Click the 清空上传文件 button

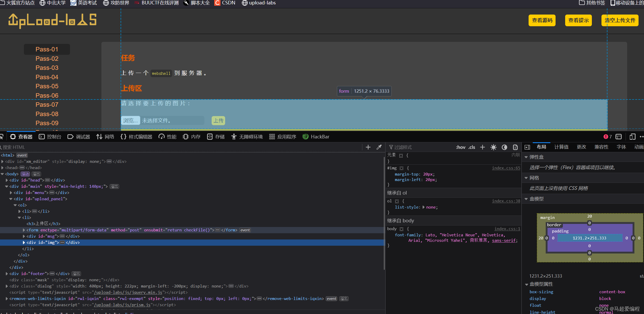click(x=620, y=20)
